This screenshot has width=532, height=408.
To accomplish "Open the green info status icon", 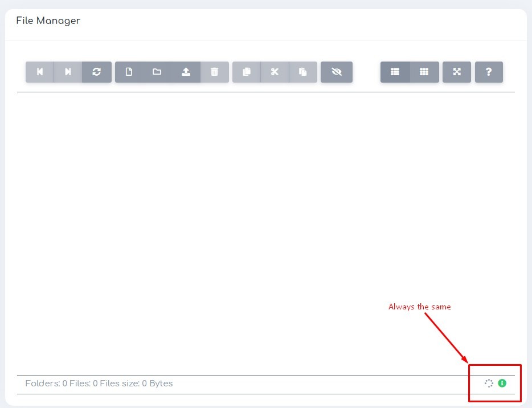I will (502, 383).
